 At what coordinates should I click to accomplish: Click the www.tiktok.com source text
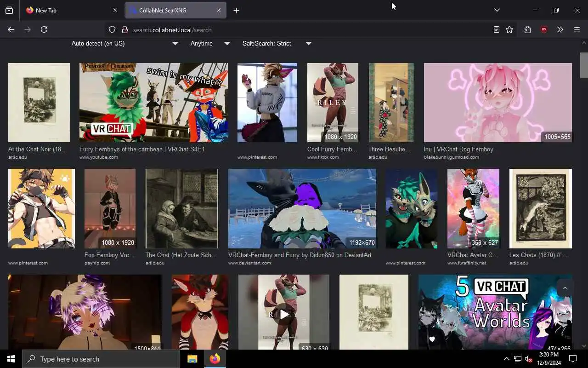323,157
